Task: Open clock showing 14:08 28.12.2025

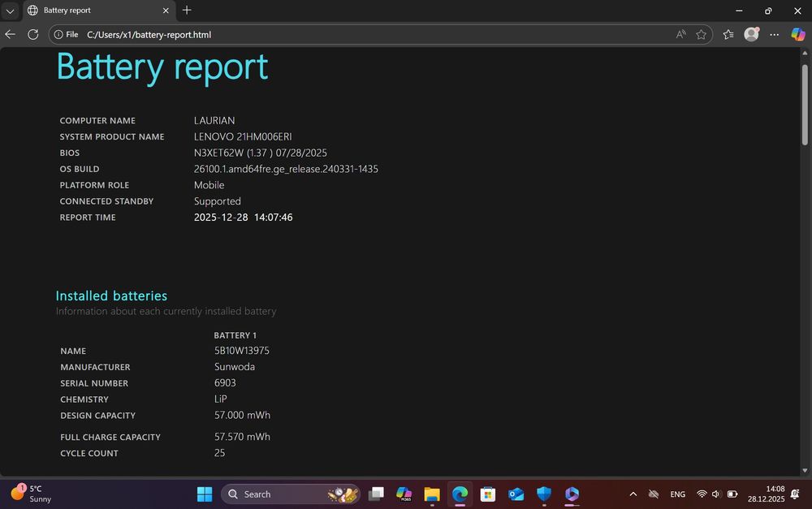Action: (766, 494)
